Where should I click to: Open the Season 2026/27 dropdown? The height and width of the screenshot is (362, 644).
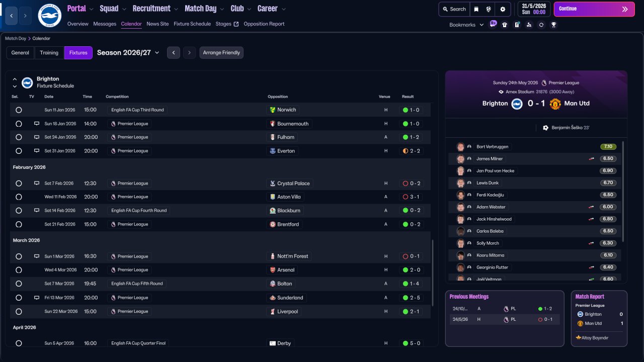(128, 53)
